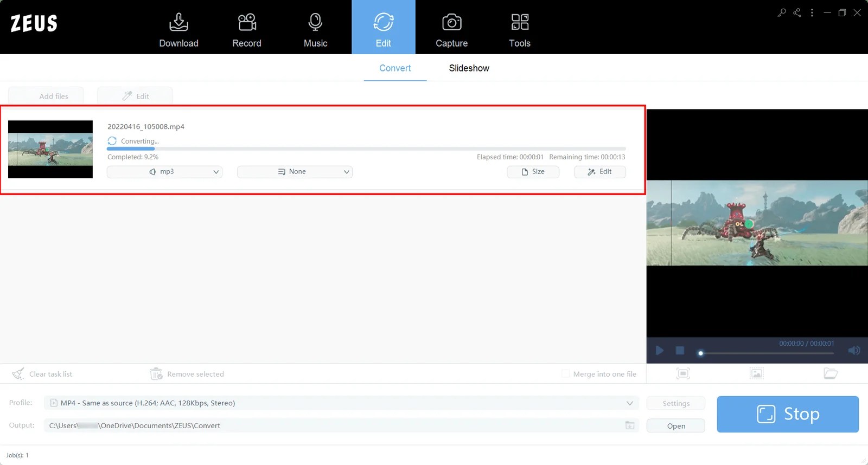Open the Tools section
The width and height of the screenshot is (868, 465).
(x=520, y=30)
